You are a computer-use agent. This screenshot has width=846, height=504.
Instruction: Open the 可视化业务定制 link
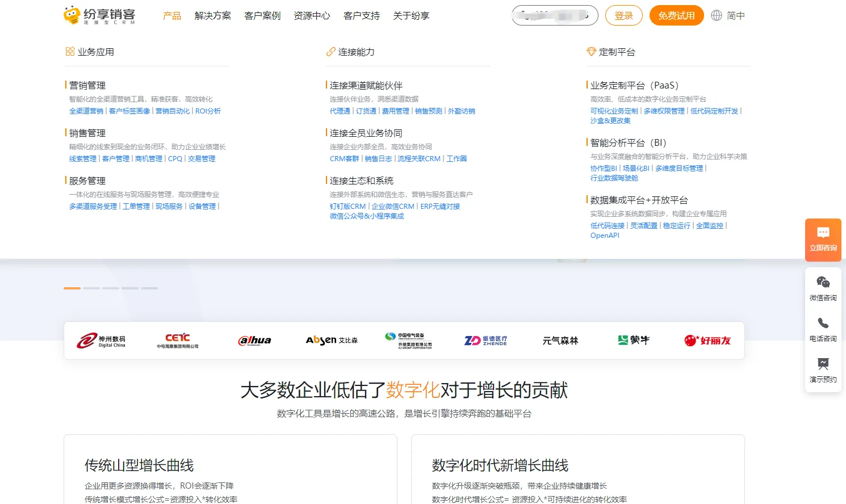click(614, 111)
